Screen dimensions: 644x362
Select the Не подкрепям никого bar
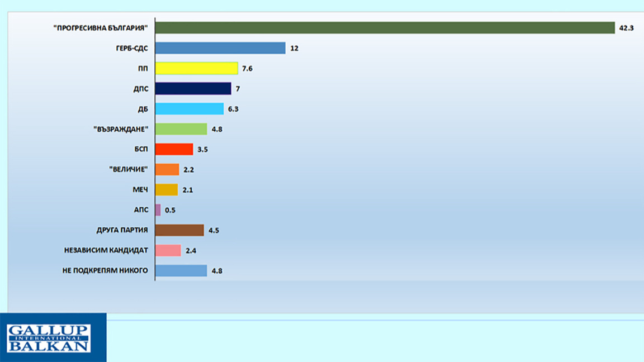click(x=181, y=270)
